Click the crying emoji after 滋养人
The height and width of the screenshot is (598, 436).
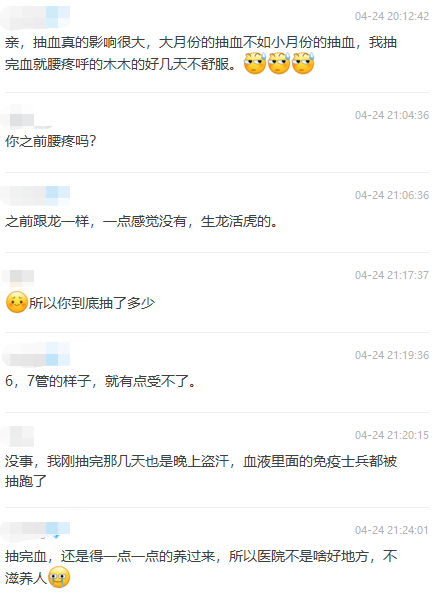(59, 577)
